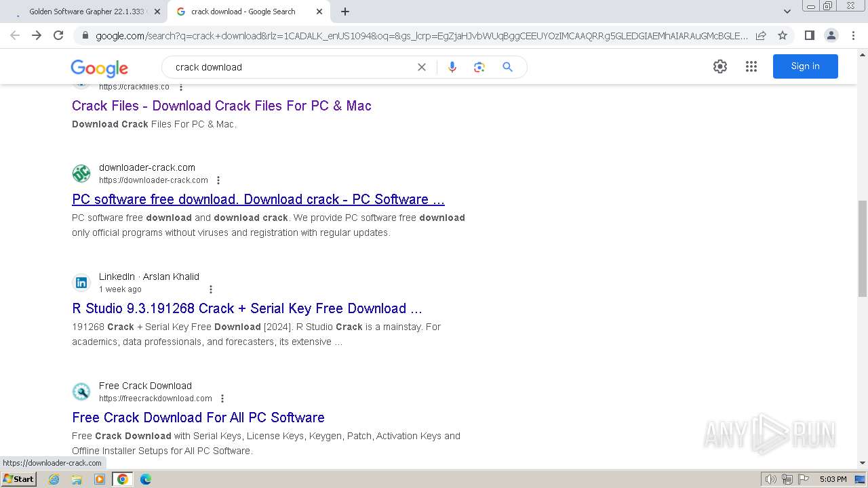Image resolution: width=868 pixels, height=488 pixels.
Task: Click the https://freecrackdownload.com URL text
Action: click(x=155, y=399)
